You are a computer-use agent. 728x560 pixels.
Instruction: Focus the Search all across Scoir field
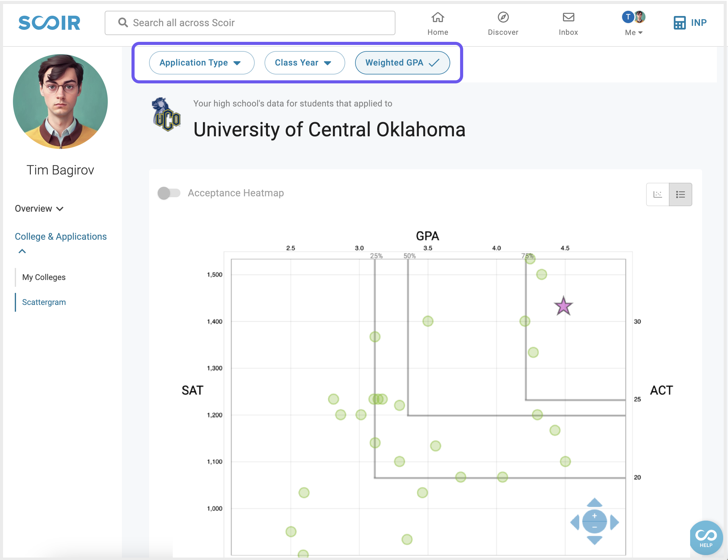[x=250, y=23]
